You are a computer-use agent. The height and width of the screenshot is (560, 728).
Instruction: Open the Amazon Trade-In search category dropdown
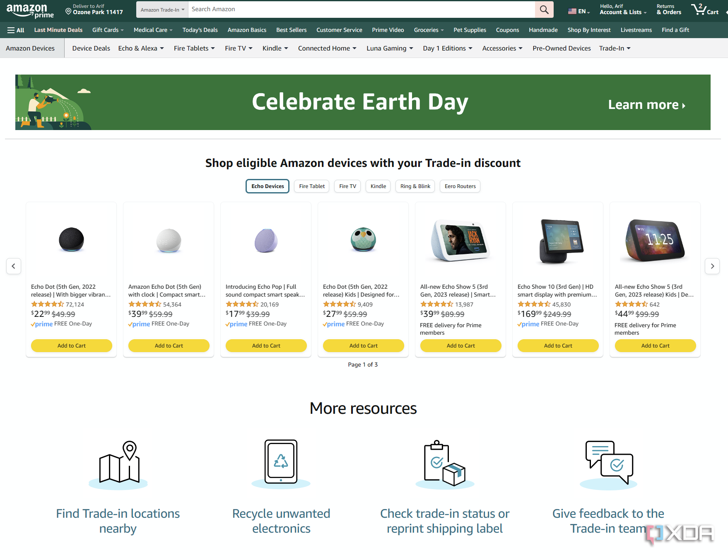[x=162, y=10]
